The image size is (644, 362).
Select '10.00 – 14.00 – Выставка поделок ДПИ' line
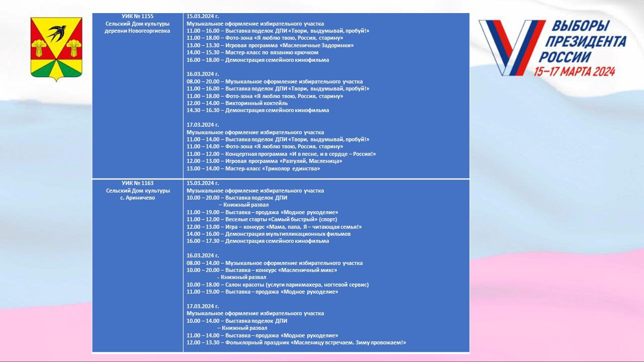click(x=237, y=321)
